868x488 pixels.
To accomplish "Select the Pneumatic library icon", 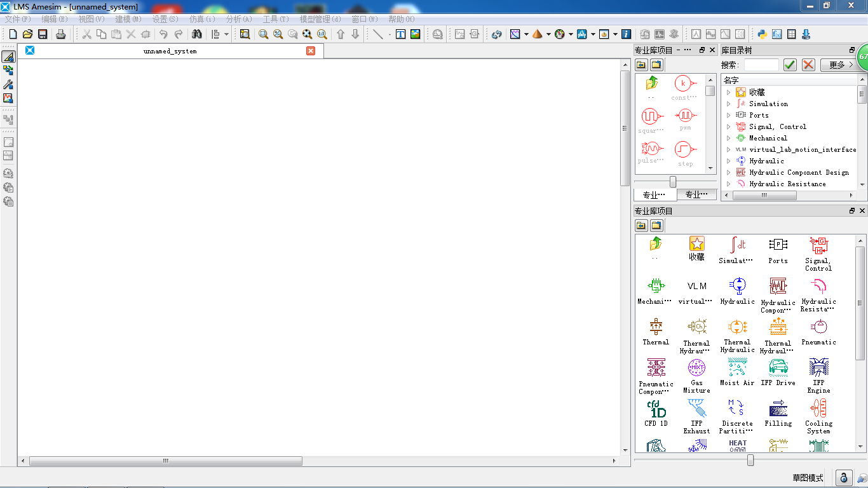I will [818, 327].
